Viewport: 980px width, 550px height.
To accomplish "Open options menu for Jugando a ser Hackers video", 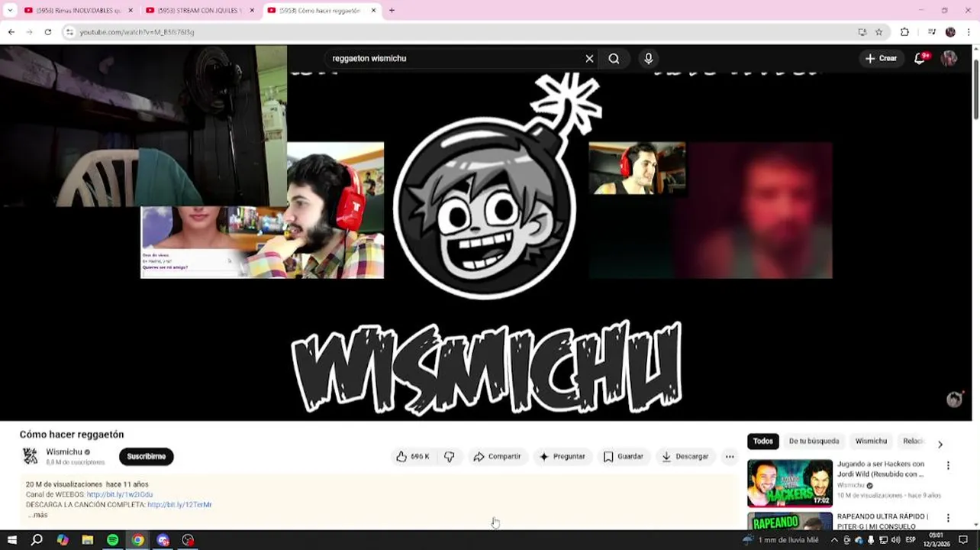I will coord(949,465).
